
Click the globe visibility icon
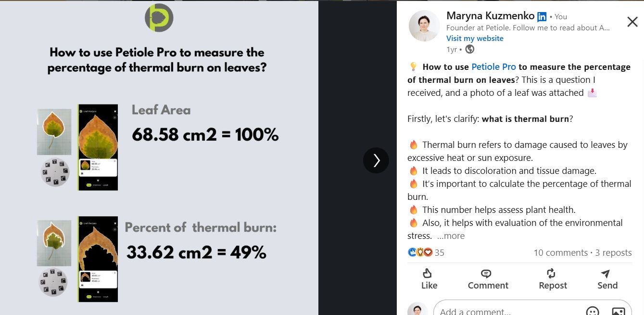(470, 49)
